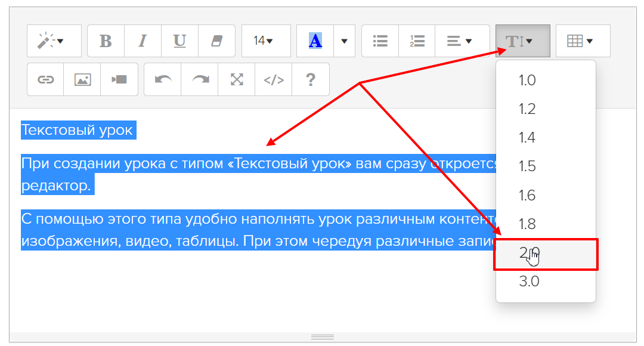Undo the last action
The height and width of the screenshot is (346, 644).
[163, 79]
